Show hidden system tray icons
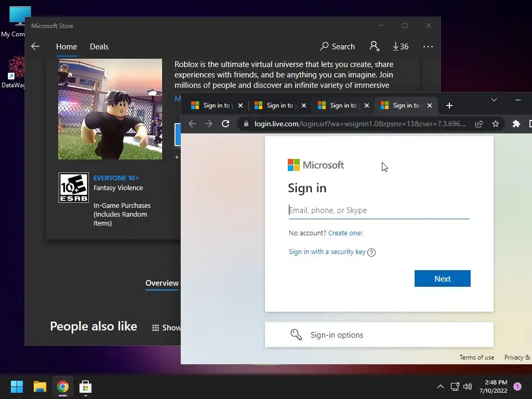 (441, 387)
